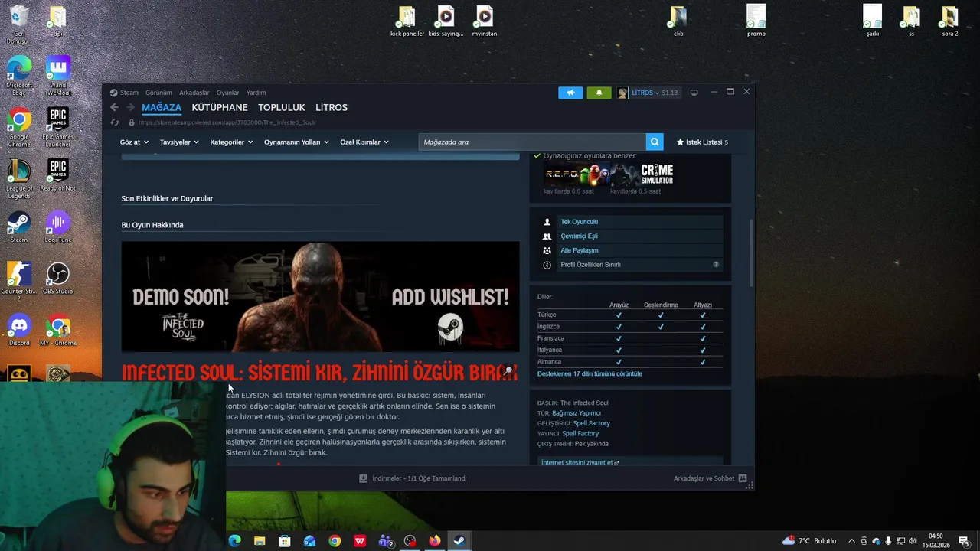Click the Steam forward navigation arrow
980x551 pixels.
point(130,107)
